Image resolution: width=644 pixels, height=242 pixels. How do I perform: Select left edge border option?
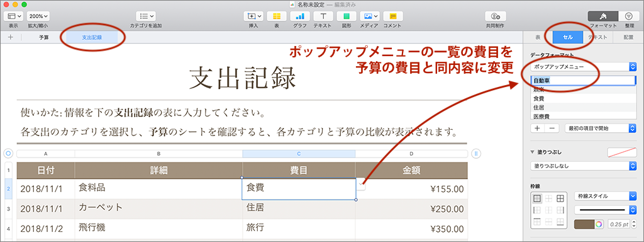(537, 210)
